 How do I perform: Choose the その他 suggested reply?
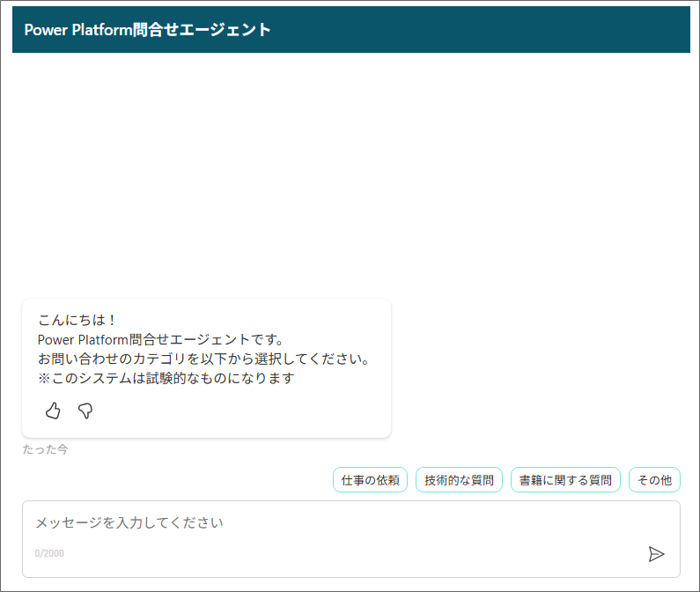point(654,480)
